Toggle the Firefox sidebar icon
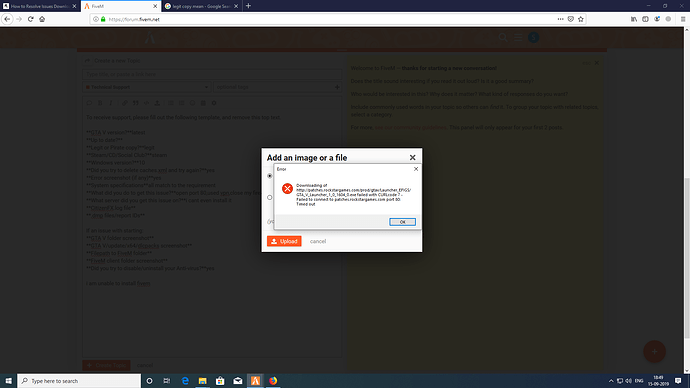This screenshot has width=690, height=388. click(645, 19)
